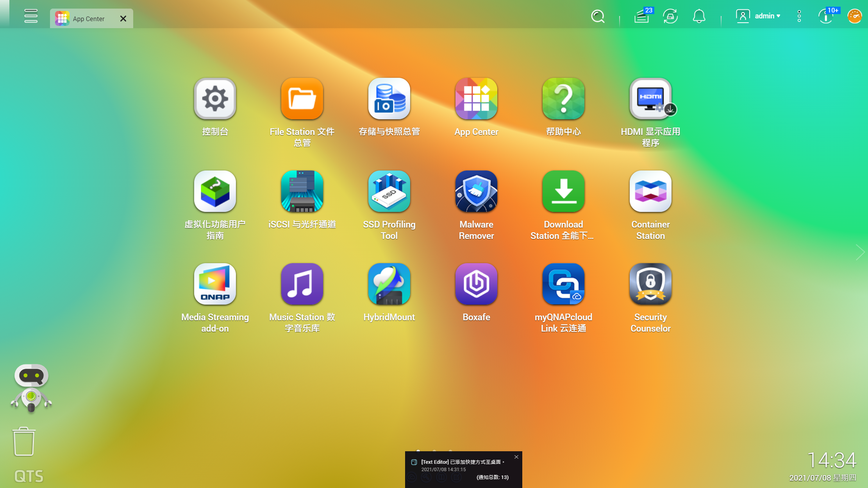
Task: Open the search magnifier in top bar
Action: click(598, 16)
